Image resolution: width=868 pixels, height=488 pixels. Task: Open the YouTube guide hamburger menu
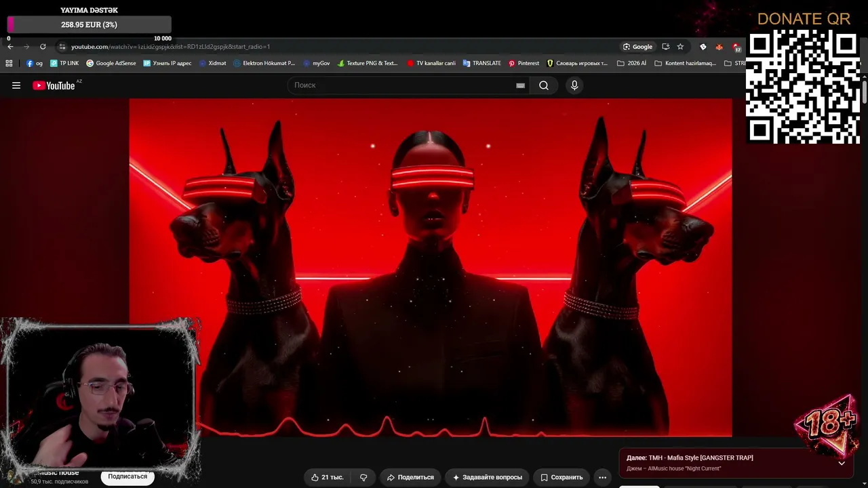click(x=16, y=85)
